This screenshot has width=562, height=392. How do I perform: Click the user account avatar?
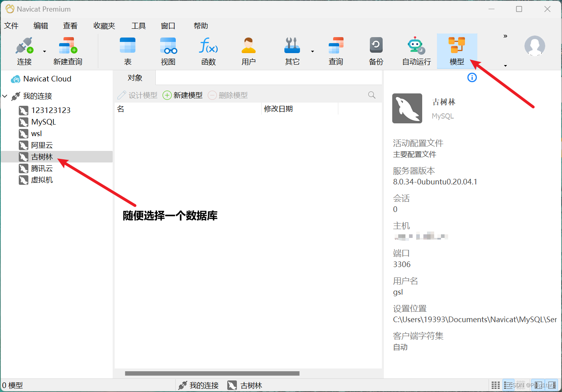pos(535,46)
